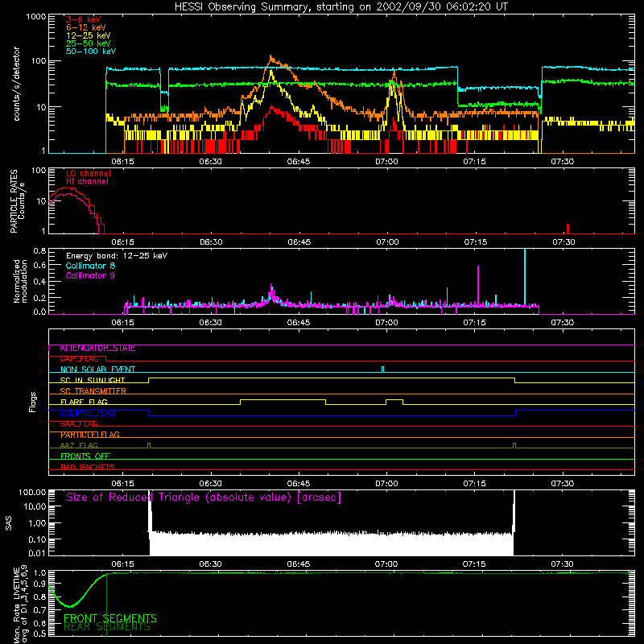Screen dimensions: 644x644
Task: Click the Energy band: 12-25 keV label
Action: [x=117, y=256]
